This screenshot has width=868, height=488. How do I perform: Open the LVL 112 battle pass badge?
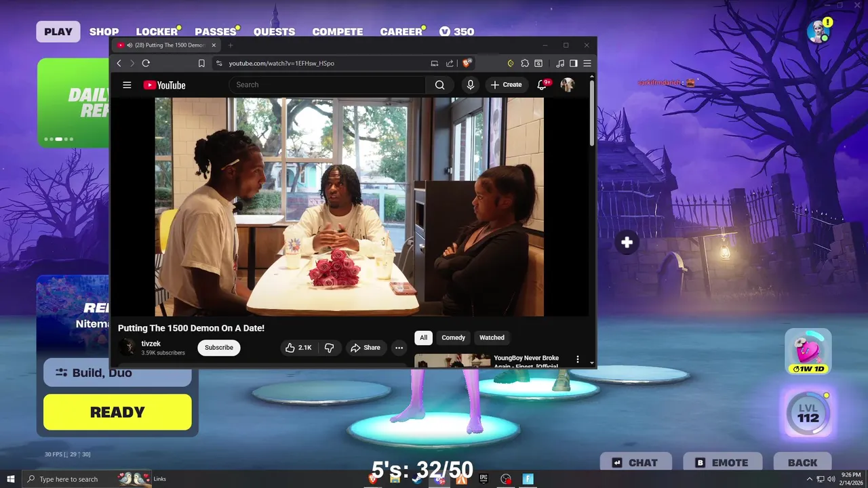pos(808,413)
